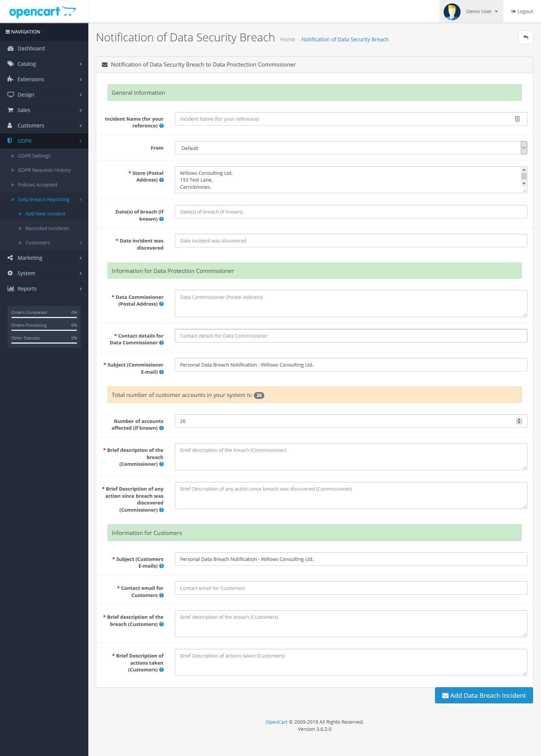The image size is (541, 756).
Task: Click Contact email for Customers field
Action: tap(351, 588)
